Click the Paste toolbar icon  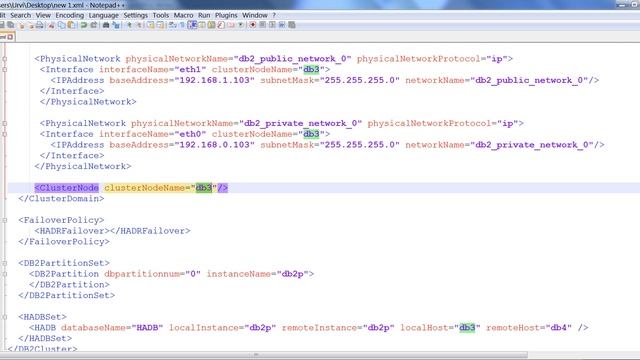pyautogui.click(x=71, y=25)
